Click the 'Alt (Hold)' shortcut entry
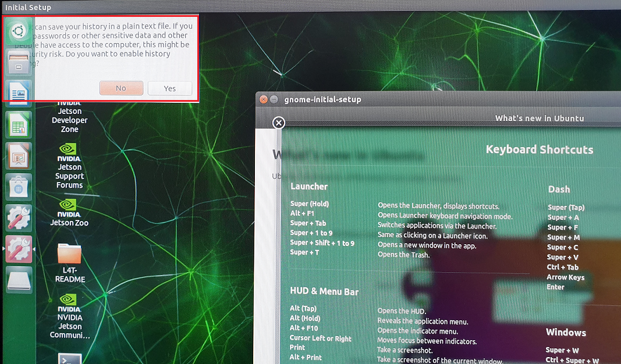 point(305,318)
